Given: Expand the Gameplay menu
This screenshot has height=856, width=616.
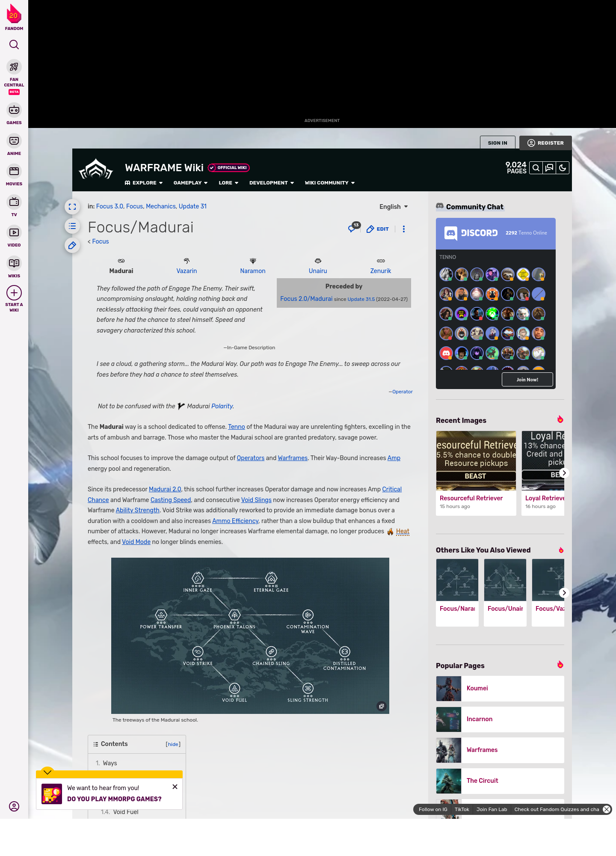Looking at the screenshot, I should (190, 183).
